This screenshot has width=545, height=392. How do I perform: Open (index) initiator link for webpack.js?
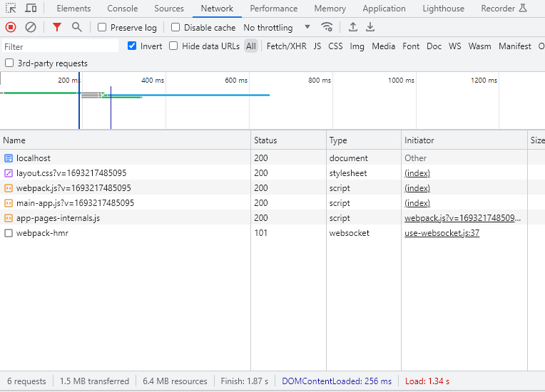(x=417, y=188)
